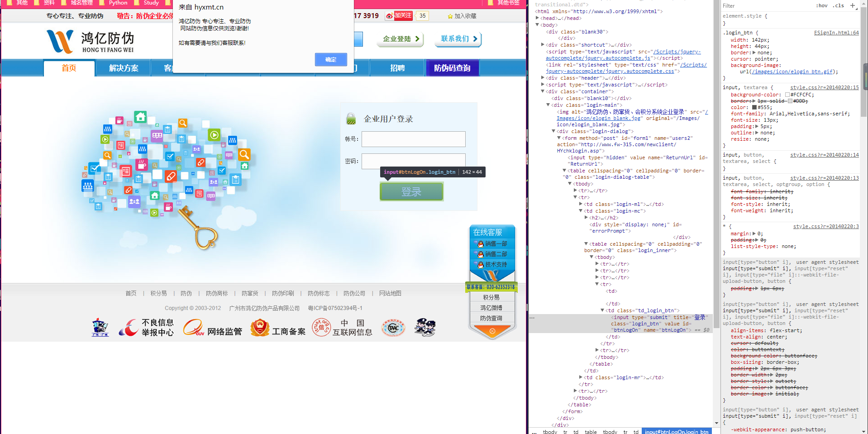This screenshot has height=434, width=868.
Task: Expand the outline shorthand in input rule
Action: point(756,133)
